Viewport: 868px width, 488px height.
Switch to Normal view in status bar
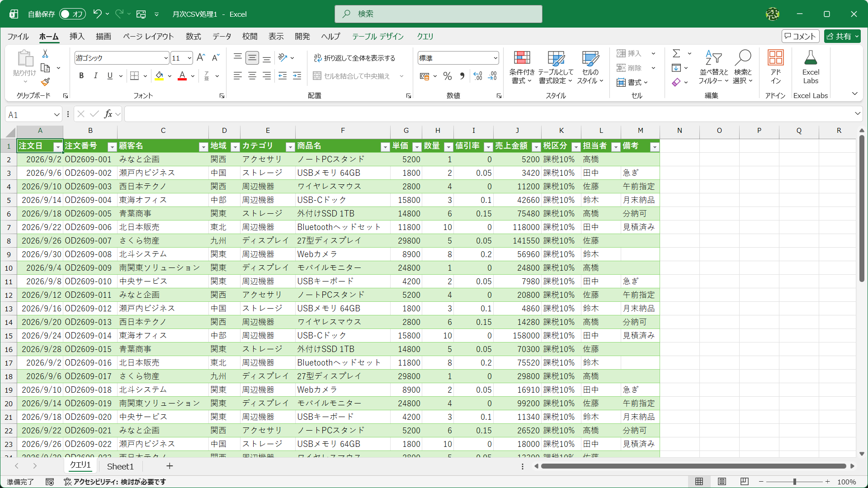coord(699,482)
